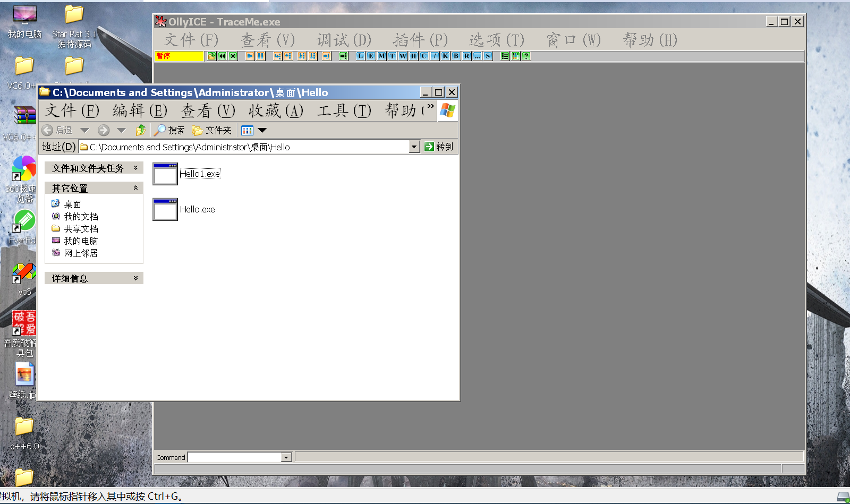This screenshot has height=504, width=850.
Task: Run the program with OllyICE play icon
Action: coord(250,56)
